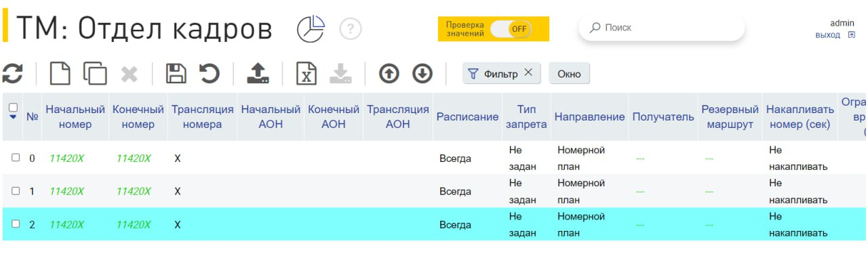
Task: Delete the record with the grey X icon
Action: (x=130, y=74)
